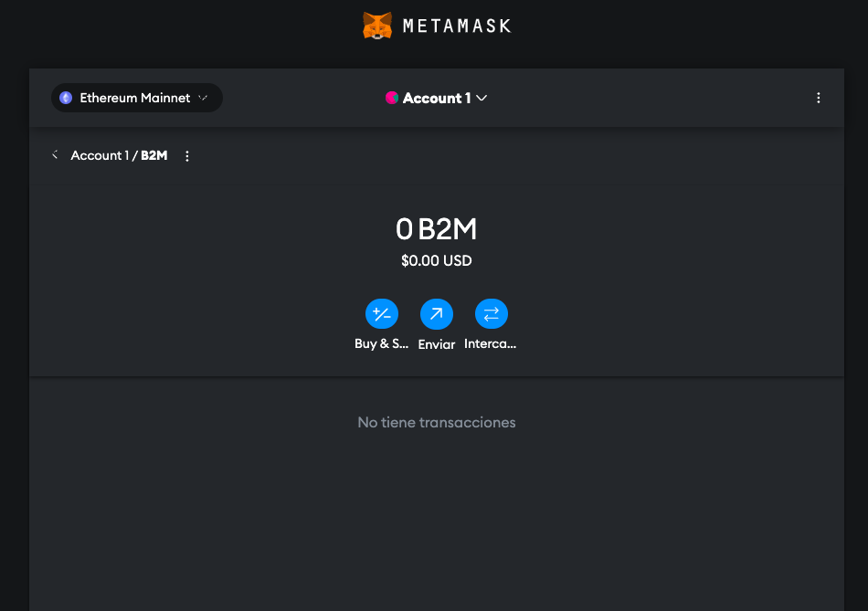Viewport: 868px width, 611px height.
Task: Open the global three-dot menu
Action: (818, 98)
